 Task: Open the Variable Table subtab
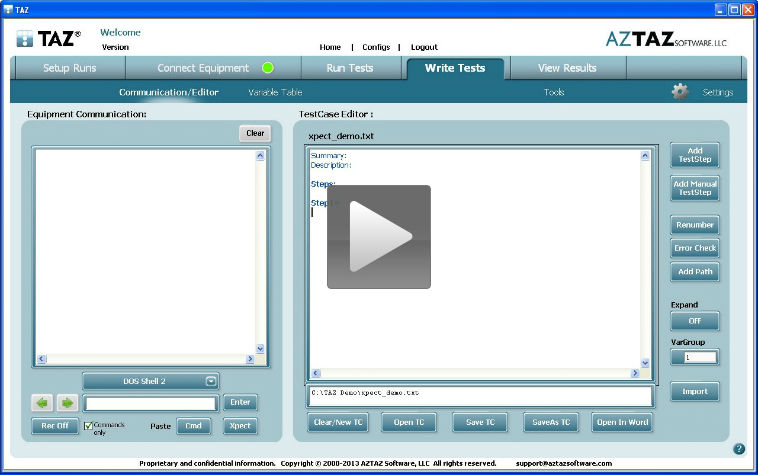[275, 92]
